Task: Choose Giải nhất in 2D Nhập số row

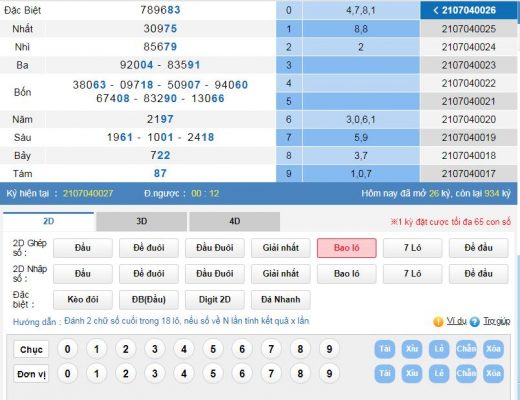Action: [x=281, y=274]
